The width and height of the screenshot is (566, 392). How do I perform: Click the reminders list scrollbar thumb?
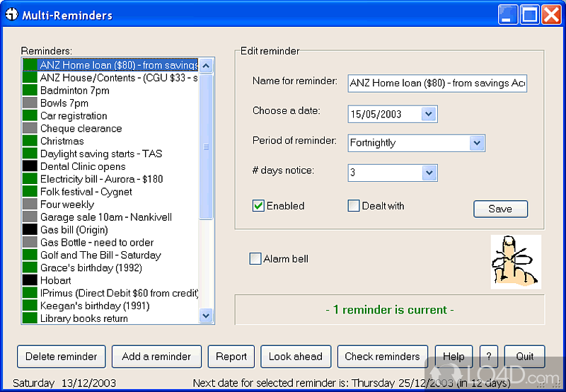coord(206,146)
